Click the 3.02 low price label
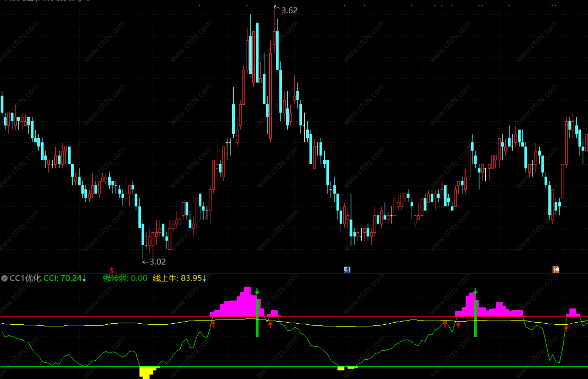The image size is (588, 379). (158, 262)
